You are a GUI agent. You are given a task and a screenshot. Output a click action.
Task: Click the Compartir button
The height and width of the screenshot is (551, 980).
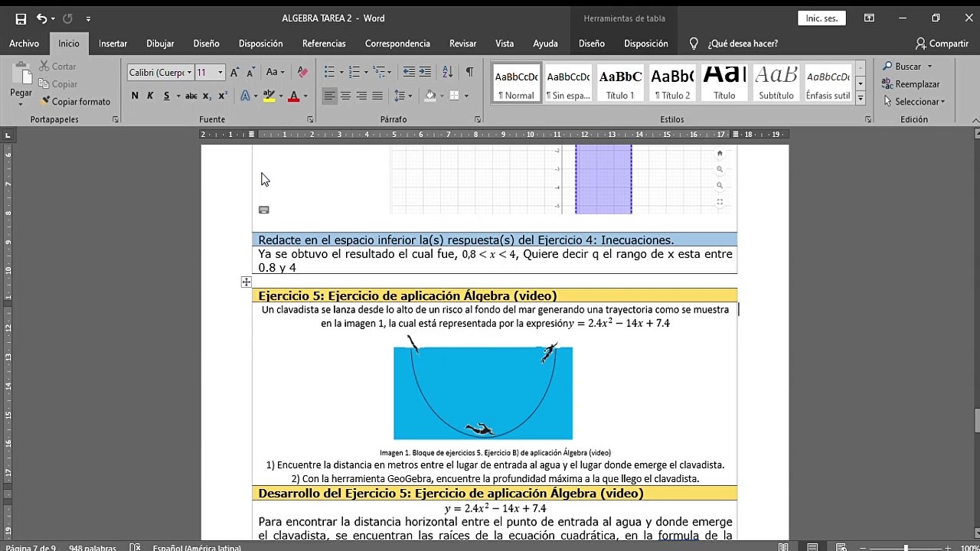tap(942, 44)
